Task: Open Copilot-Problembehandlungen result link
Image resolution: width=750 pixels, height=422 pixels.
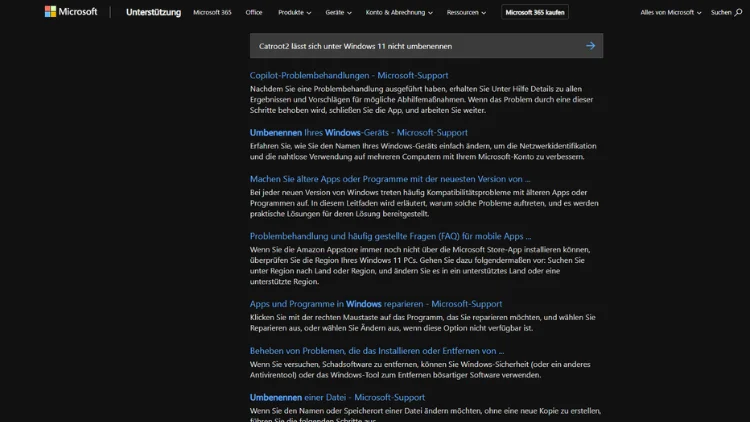Action: click(349, 75)
